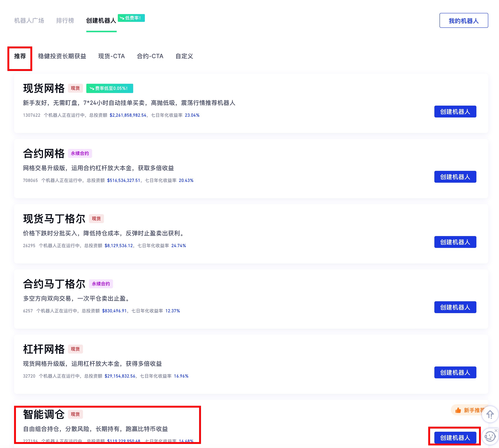Select the 推荐 category filter
Viewport: 499px width, 448px height.
tap(20, 56)
